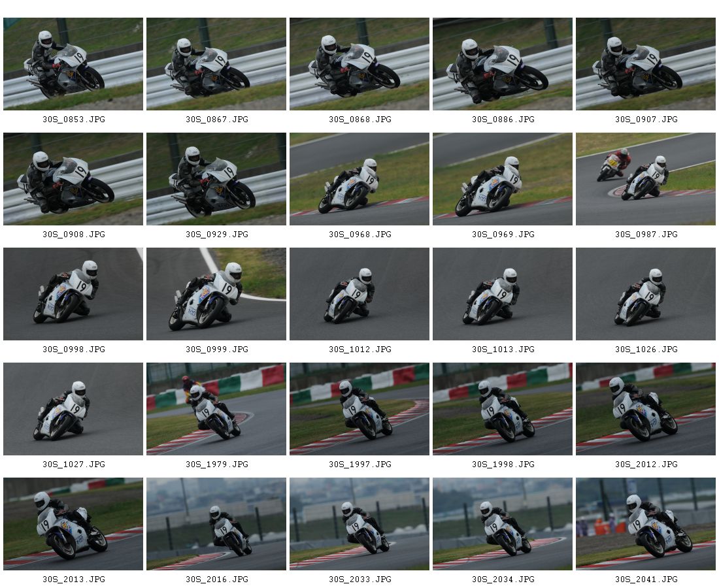Screen dimensions: 719x588
Task: Click the 30S_0968.JPG thumbnail
Action: [x=359, y=179]
